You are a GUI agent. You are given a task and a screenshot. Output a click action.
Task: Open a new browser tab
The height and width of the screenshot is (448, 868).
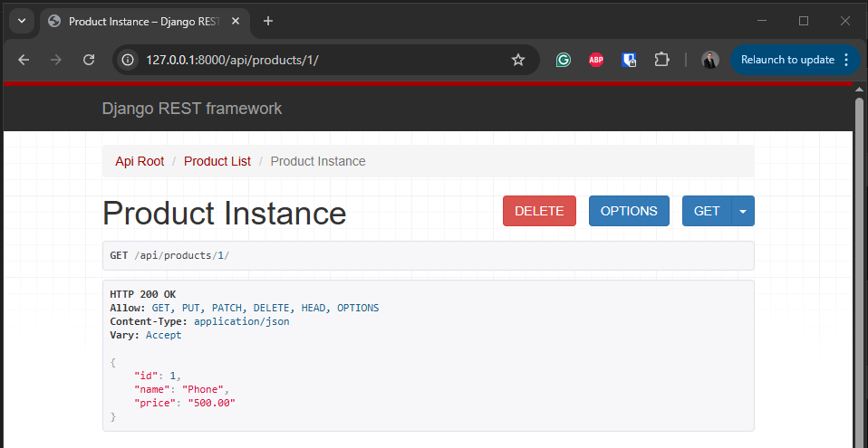(268, 21)
